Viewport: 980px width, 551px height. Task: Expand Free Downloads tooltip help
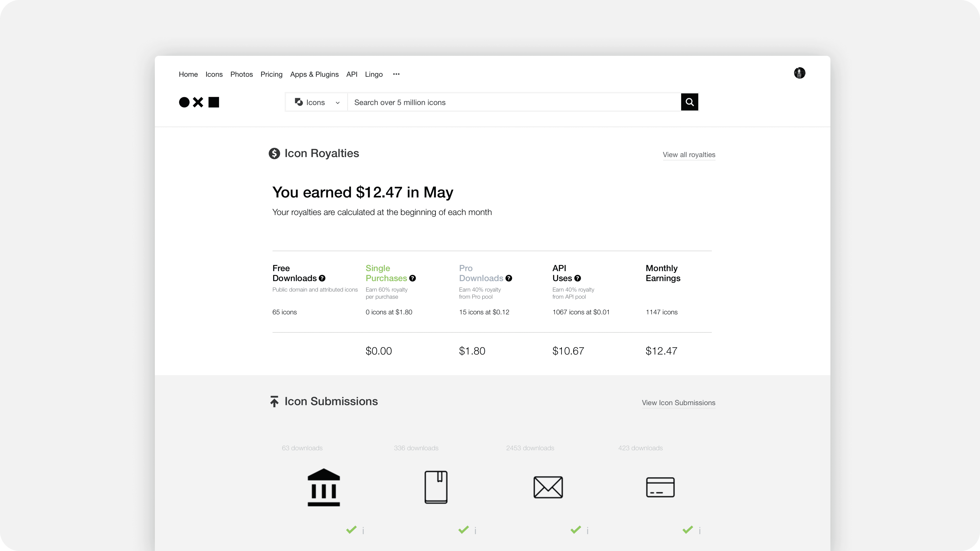(322, 278)
